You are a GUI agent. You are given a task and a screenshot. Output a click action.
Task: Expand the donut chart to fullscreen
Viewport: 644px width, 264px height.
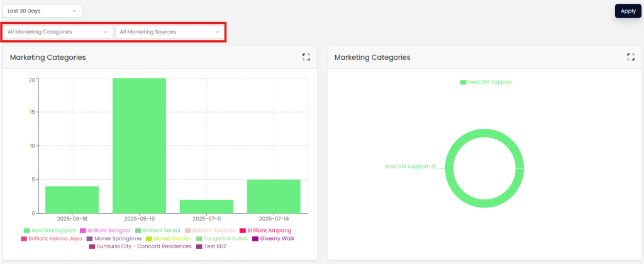click(x=631, y=57)
